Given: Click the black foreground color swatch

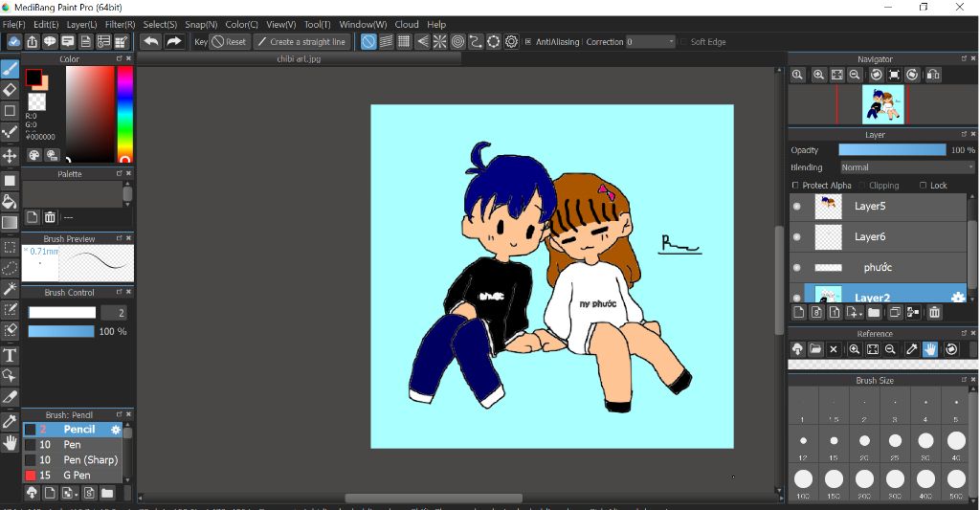Looking at the screenshot, I should pyautogui.click(x=33, y=78).
